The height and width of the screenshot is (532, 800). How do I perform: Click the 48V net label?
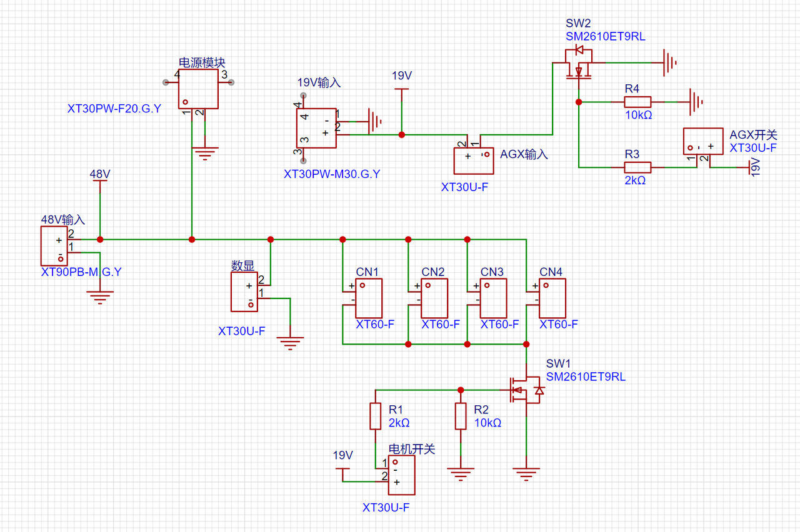pos(100,174)
